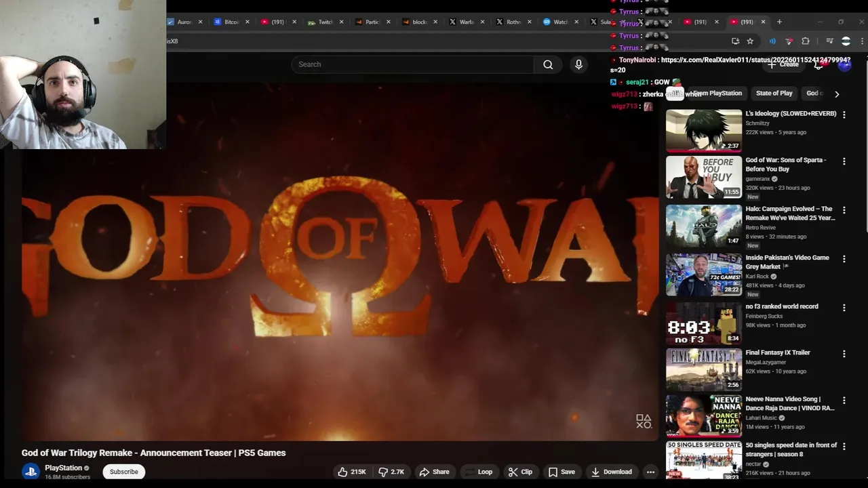Create a Clip using scissors button
The height and width of the screenshot is (488, 868).
click(x=520, y=472)
